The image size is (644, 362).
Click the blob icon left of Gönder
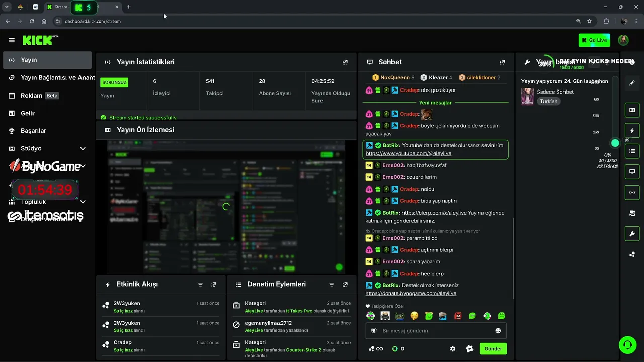(x=470, y=349)
